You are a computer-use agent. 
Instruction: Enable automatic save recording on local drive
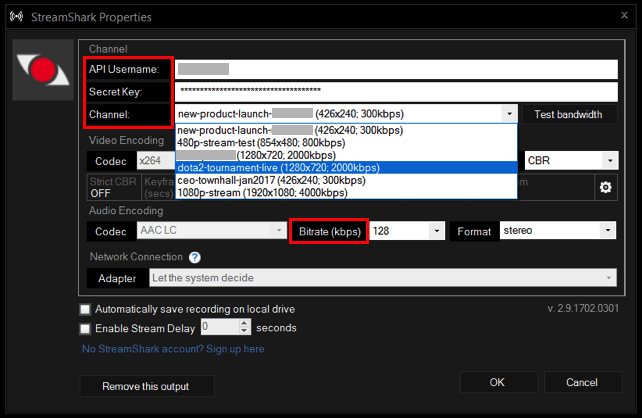(85, 310)
